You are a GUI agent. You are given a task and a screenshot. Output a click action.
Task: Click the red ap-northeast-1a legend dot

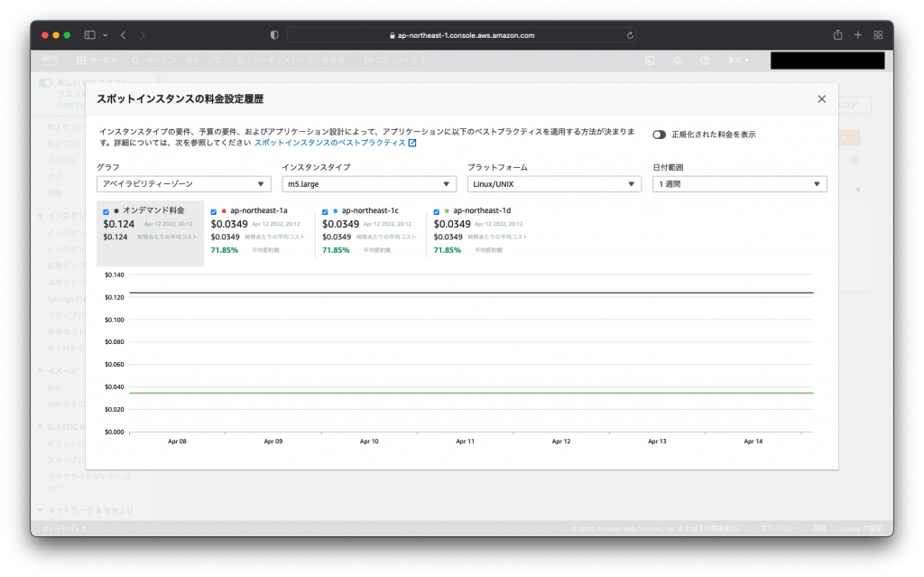(224, 210)
